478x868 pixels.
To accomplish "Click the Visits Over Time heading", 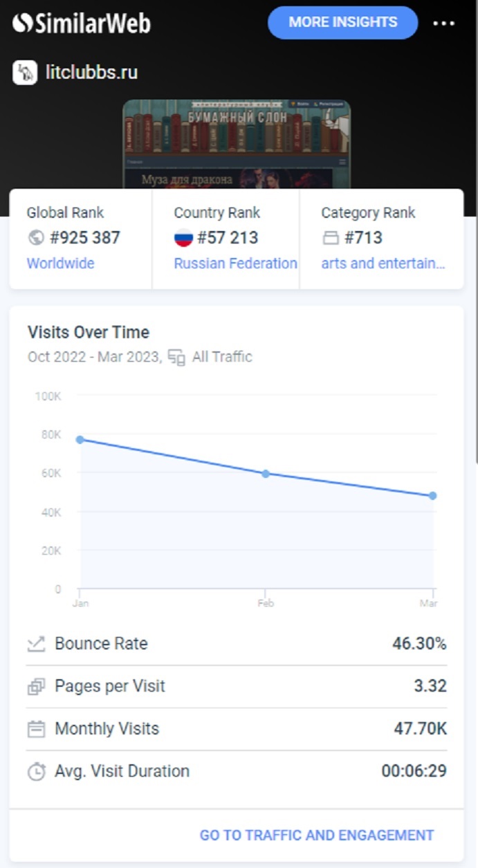I will [x=89, y=332].
